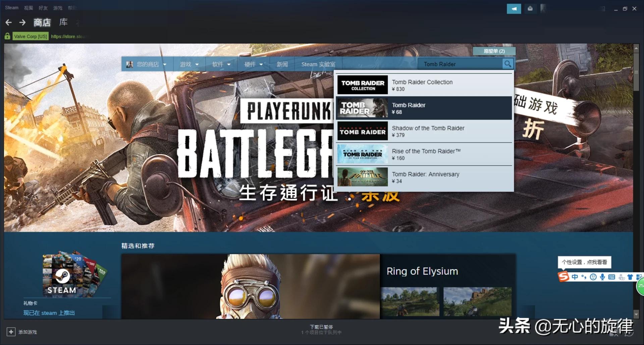Open the Sogou skin shirt icon
Viewport: 644px width, 345px height.
(x=630, y=277)
